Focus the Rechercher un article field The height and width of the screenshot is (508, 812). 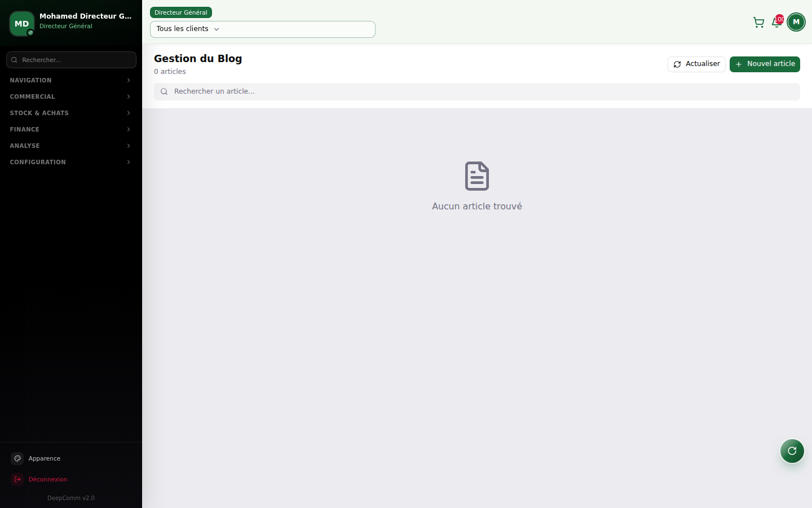pos(477,91)
